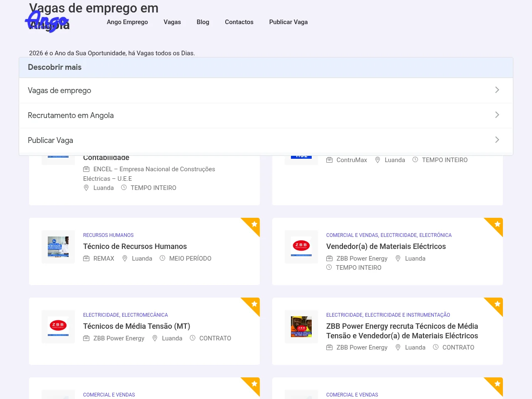Click the RECURSOS HUMANOS category link
532x399 pixels.
click(x=108, y=235)
